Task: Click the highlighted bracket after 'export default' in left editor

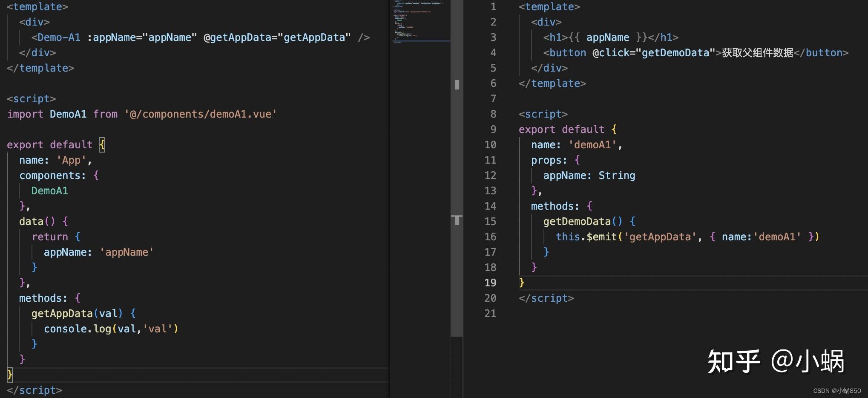Action: (x=102, y=145)
